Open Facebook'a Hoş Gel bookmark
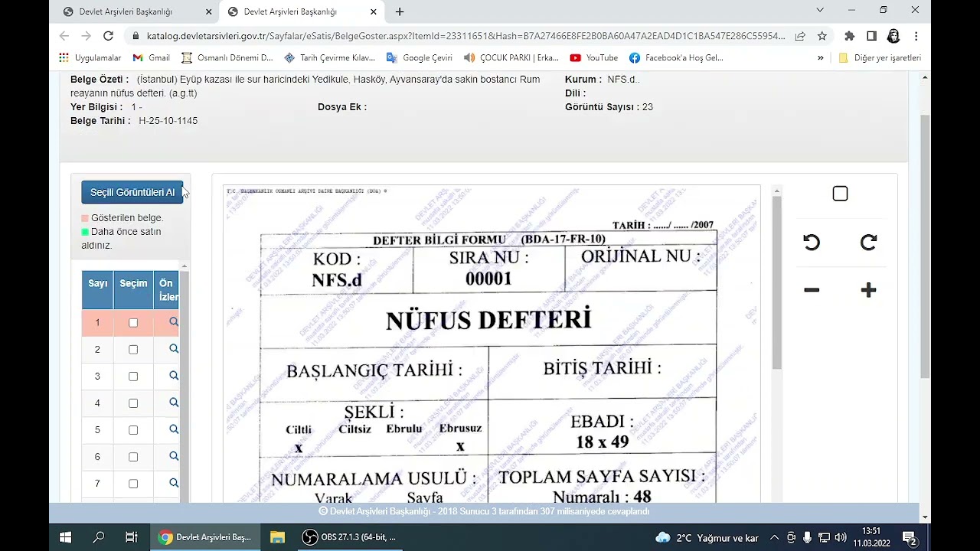Screen dimensions: 980x551 pos(676,57)
